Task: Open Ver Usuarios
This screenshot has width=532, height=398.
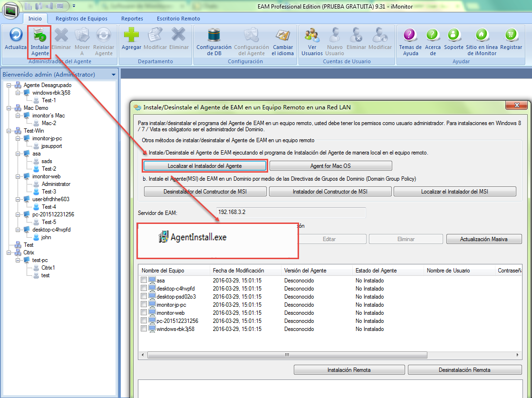Action: (x=312, y=41)
